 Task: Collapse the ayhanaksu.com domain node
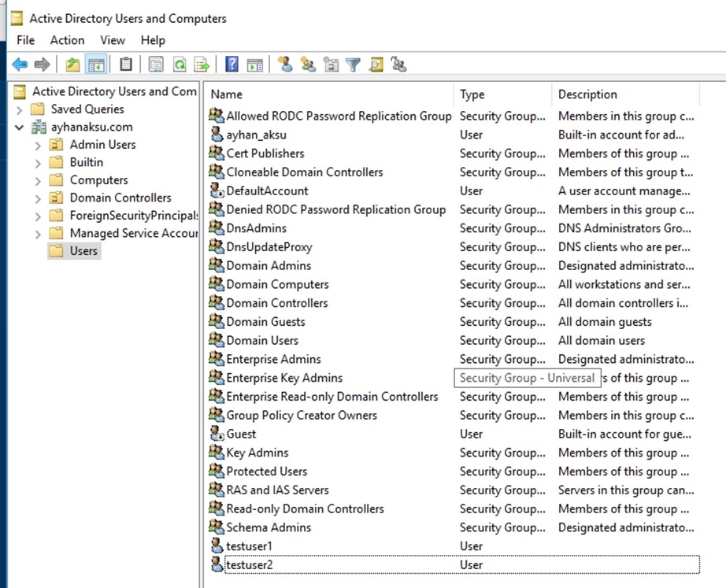19,128
